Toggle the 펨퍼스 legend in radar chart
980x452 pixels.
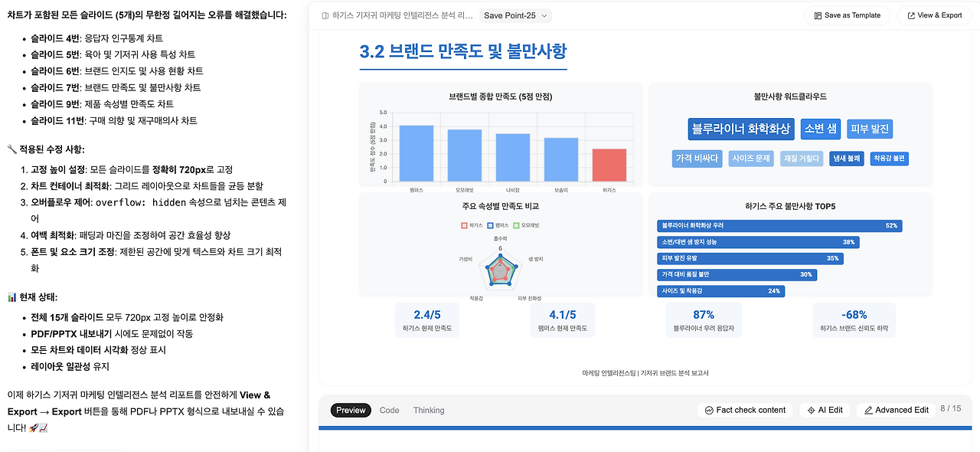click(497, 225)
